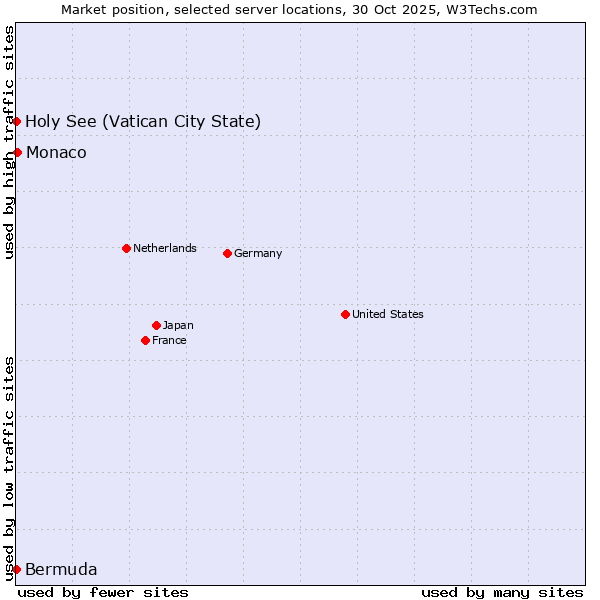Click the chart title mentioning W3Techs.com
Image resolution: width=600 pixels, height=600 pixels.
click(x=299, y=9)
